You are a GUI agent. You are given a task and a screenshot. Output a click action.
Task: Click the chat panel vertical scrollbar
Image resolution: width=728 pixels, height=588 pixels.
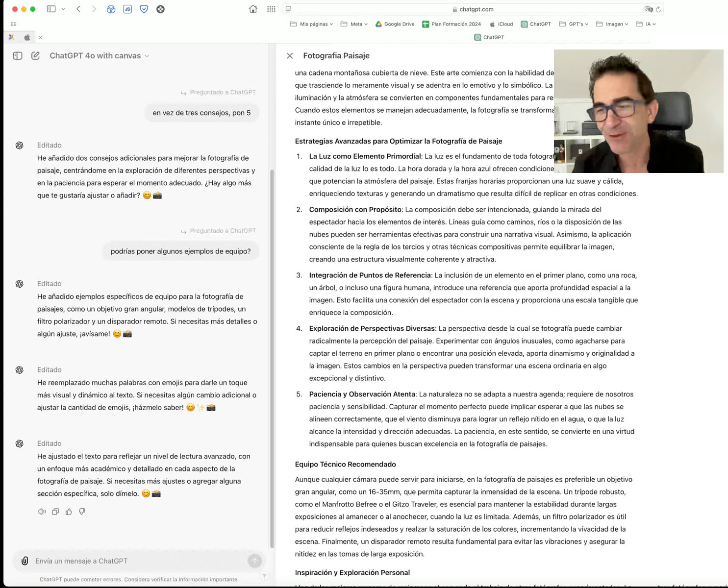tap(272, 359)
